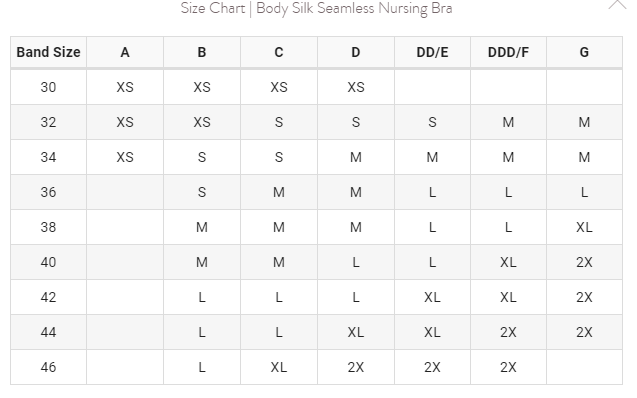Image resolution: width=637 pixels, height=398 pixels.
Task: Select the DD/E cup column header
Action: click(432, 52)
